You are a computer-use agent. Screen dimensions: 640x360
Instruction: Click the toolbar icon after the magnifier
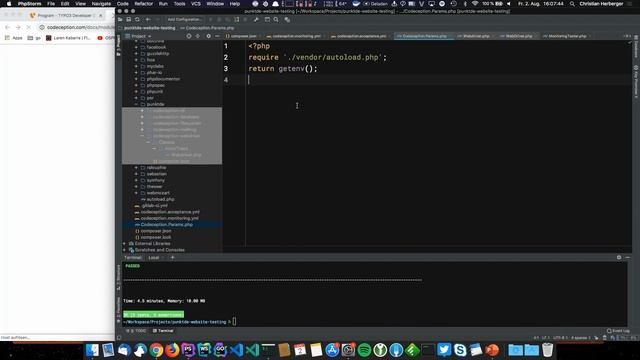click(287, 19)
